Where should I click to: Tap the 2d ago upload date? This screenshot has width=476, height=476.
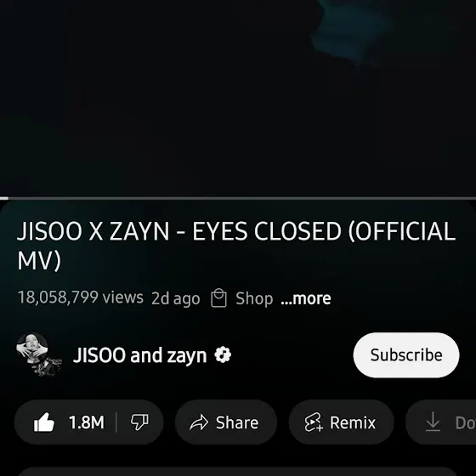(175, 298)
